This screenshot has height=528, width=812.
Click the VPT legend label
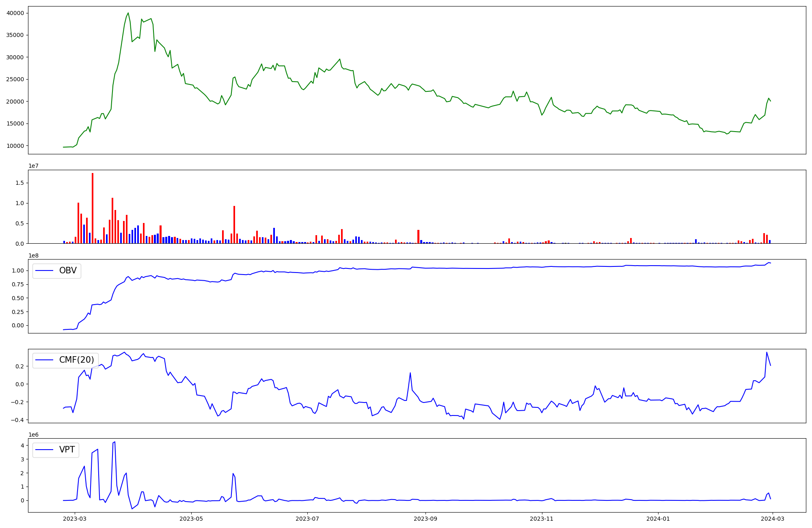coord(67,450)
